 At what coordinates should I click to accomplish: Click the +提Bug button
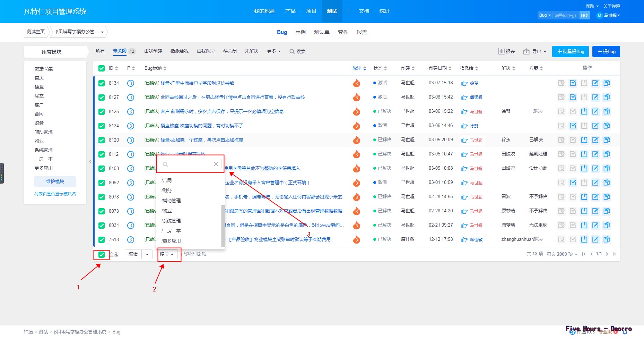(x=606, y=51)
